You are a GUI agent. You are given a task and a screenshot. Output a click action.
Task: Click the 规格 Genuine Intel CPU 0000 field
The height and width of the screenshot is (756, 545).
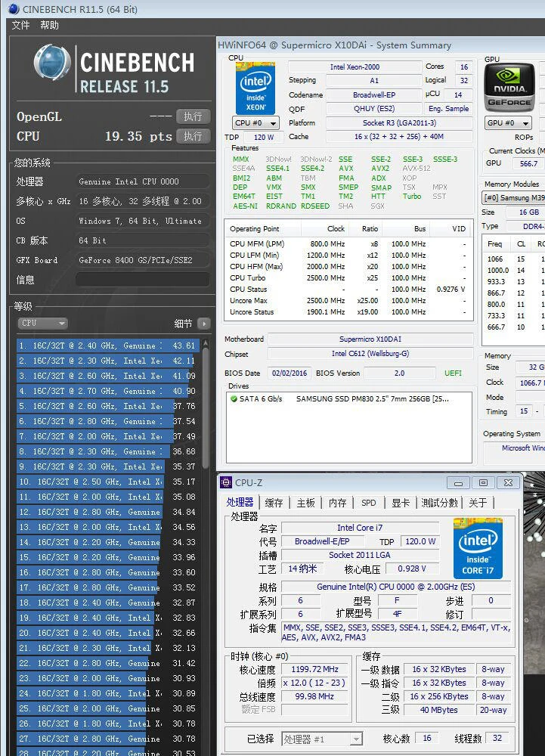[395, 587]
